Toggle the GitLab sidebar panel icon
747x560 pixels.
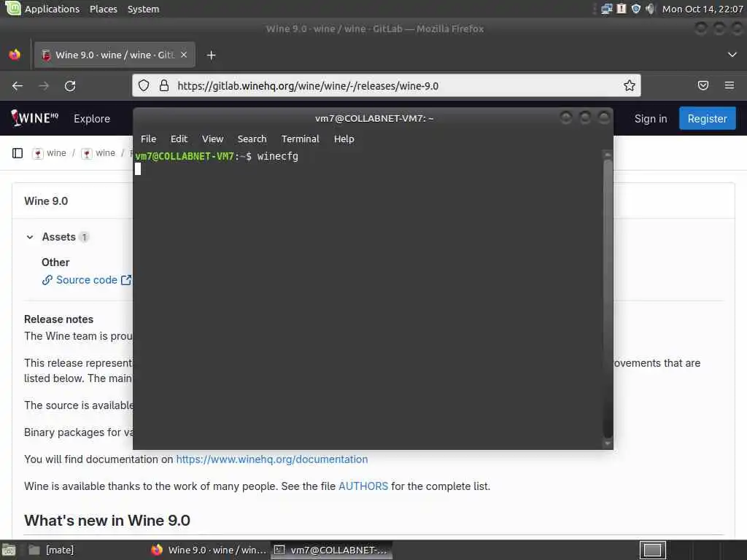click(18, 153)
